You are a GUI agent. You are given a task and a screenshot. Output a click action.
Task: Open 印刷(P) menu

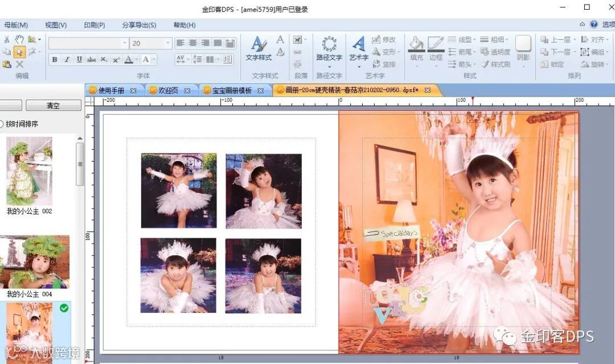[x=94, y=24]
